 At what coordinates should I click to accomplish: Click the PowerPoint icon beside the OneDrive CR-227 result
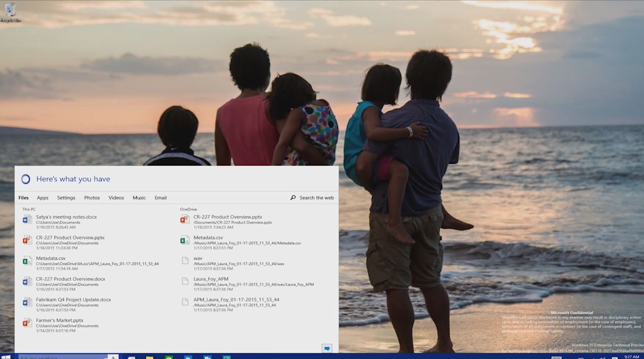(184, 219)
